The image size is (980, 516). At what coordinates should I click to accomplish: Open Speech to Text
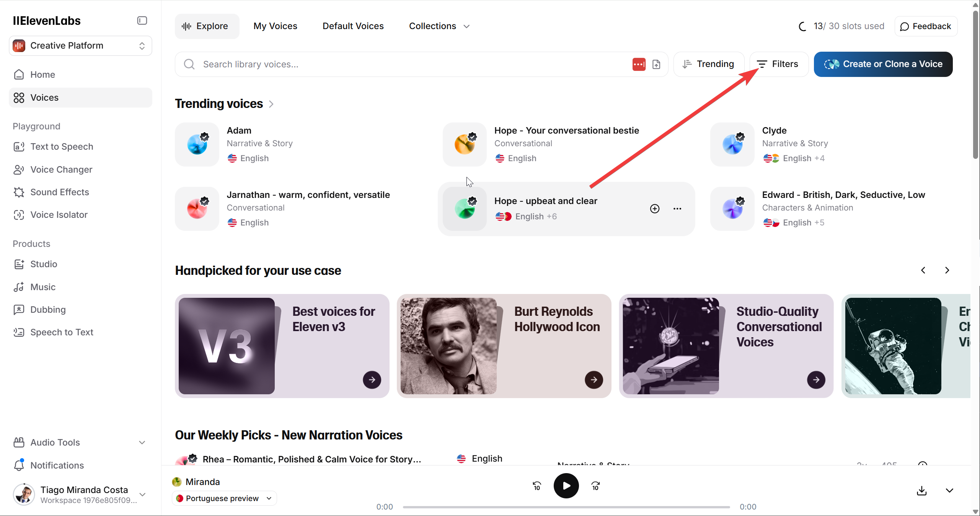(x=80, y=332)
